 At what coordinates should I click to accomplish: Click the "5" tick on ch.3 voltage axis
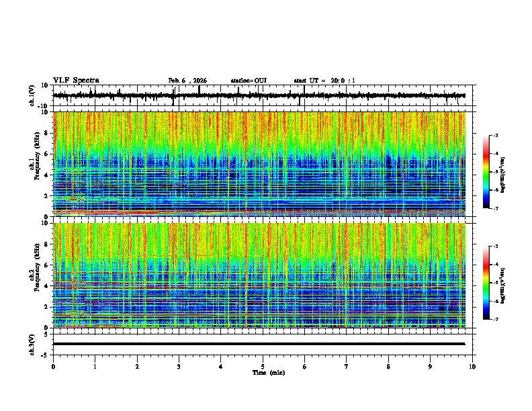click(x=46, y=334)
